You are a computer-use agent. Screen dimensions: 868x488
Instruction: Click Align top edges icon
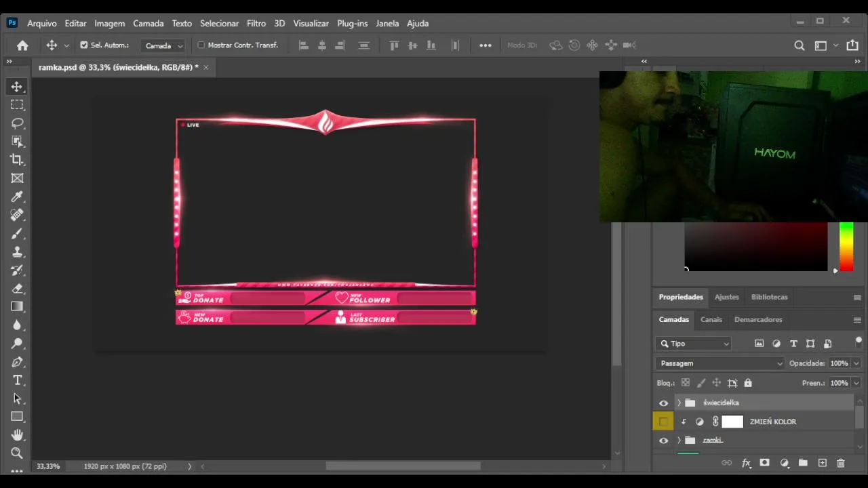click(x=394, y=45)
